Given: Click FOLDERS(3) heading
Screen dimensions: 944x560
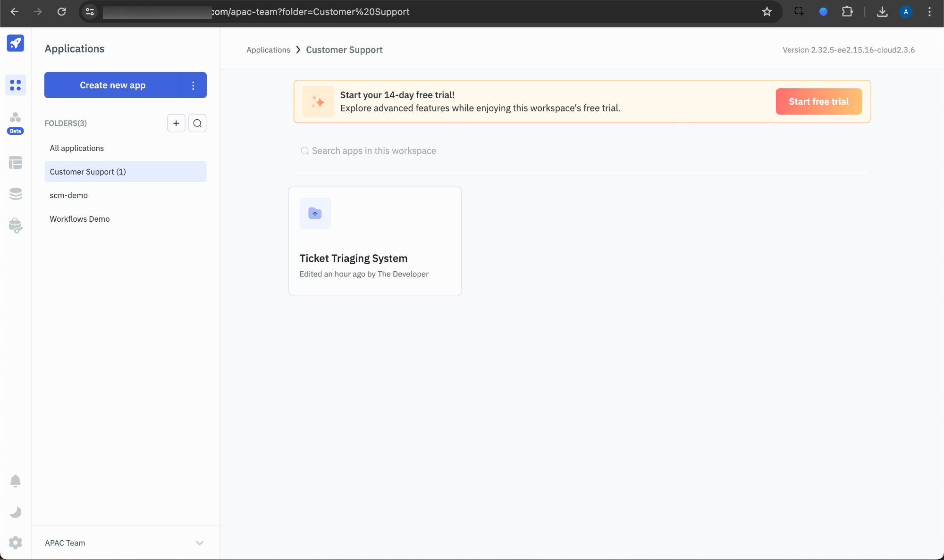Looking at the screenshot, I should pyautogui.click(x=66, y=123).
